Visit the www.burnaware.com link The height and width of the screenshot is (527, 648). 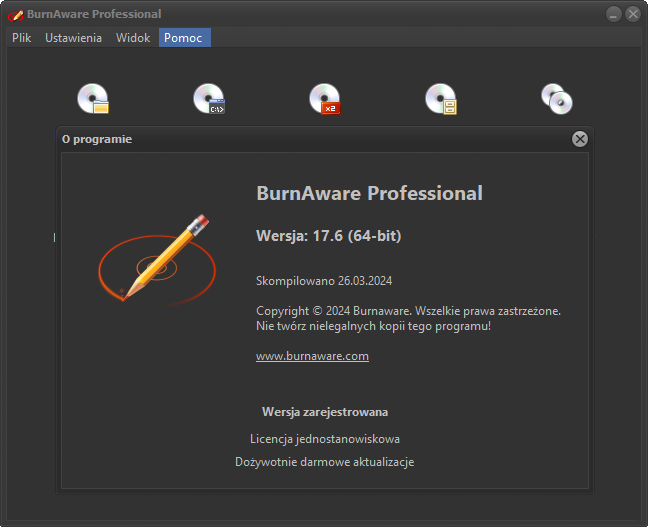click(312, 356)
